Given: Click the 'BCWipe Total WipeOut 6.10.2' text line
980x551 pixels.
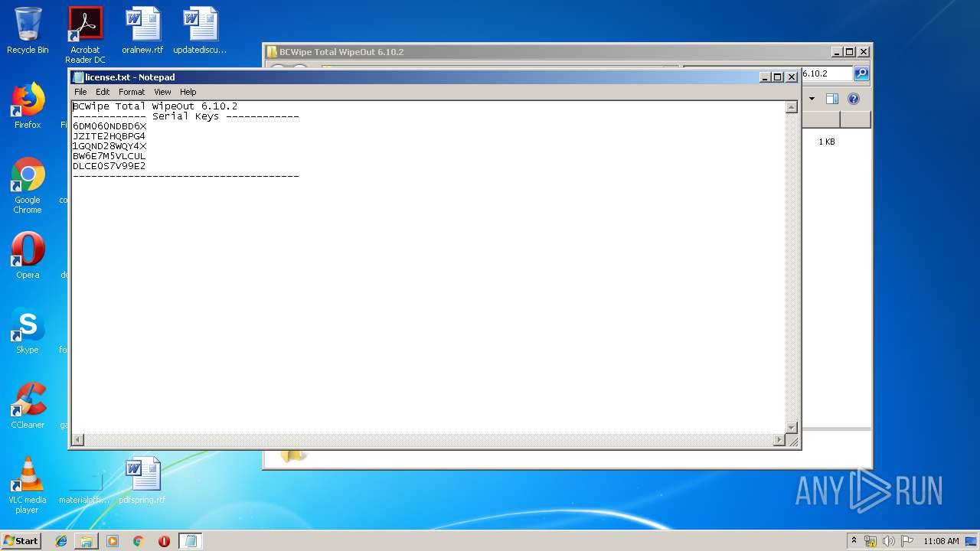Looking at the screenshot, I should [x=155, y=106].
